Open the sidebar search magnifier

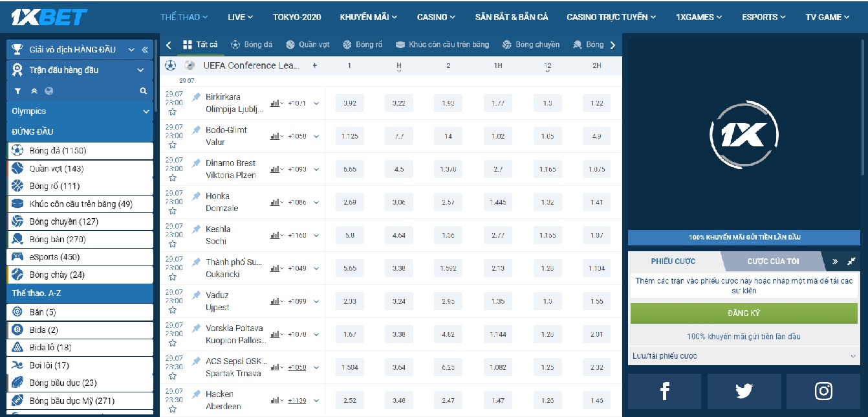(x=144, y=91)
